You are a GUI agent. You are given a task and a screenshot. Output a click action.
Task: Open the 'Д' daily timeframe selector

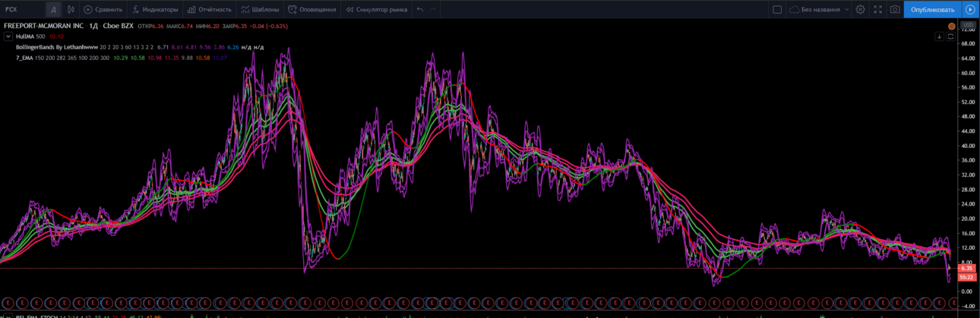pos(53,10)
